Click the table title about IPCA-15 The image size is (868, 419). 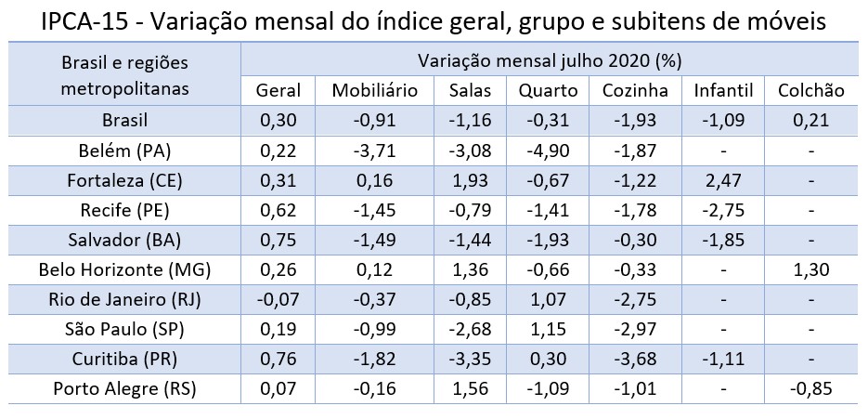(x=434, y=20)
